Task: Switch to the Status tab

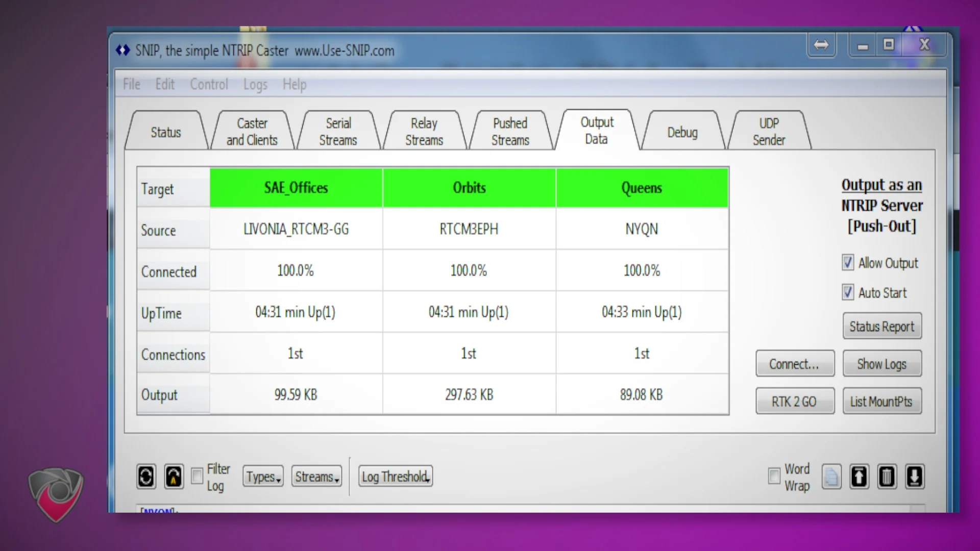Action: pos(166,132)
